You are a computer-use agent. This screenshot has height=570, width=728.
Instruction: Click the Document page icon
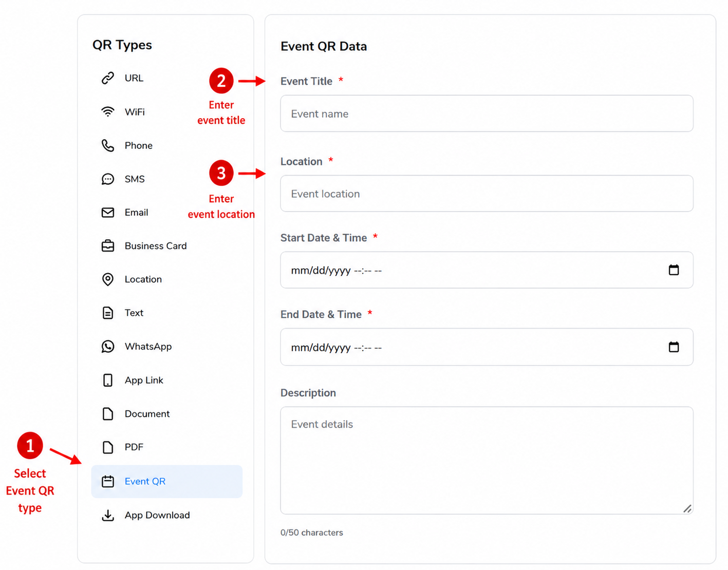pos(108,413)
